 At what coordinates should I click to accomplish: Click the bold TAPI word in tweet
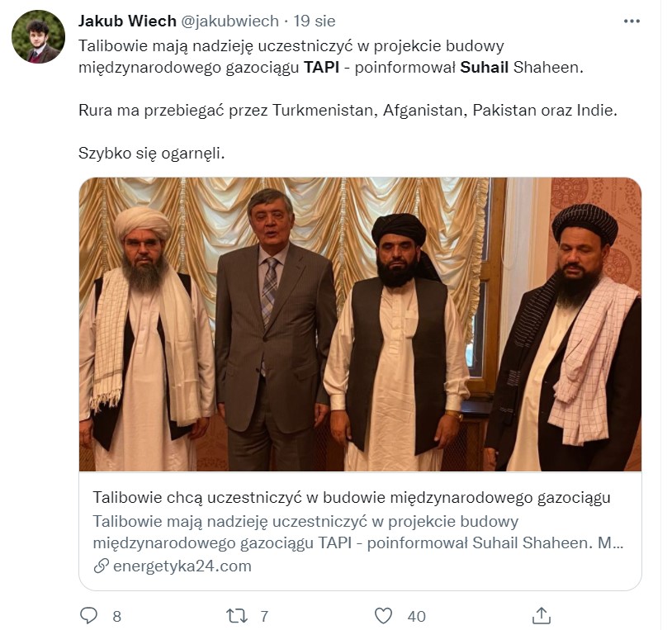point(321,67)
